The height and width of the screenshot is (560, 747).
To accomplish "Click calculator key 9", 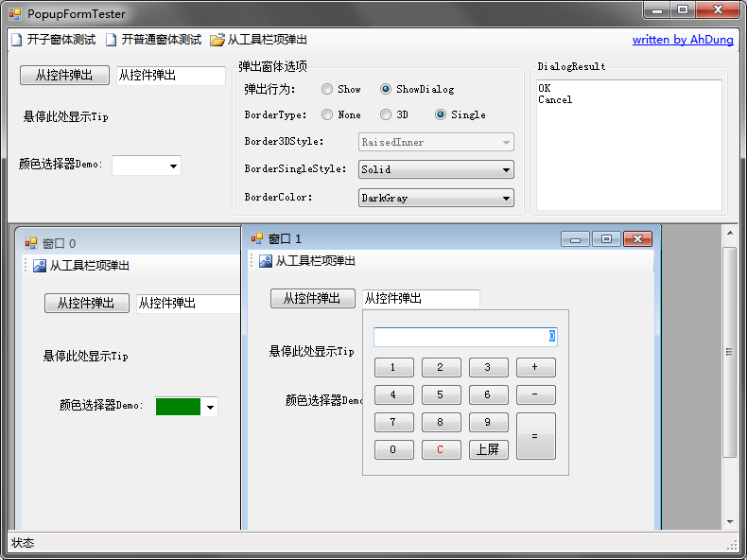I will click(x=488, y=422).
